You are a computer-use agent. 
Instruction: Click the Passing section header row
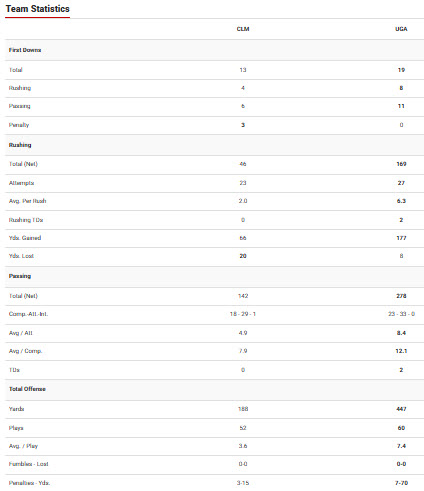click(214, 276)
